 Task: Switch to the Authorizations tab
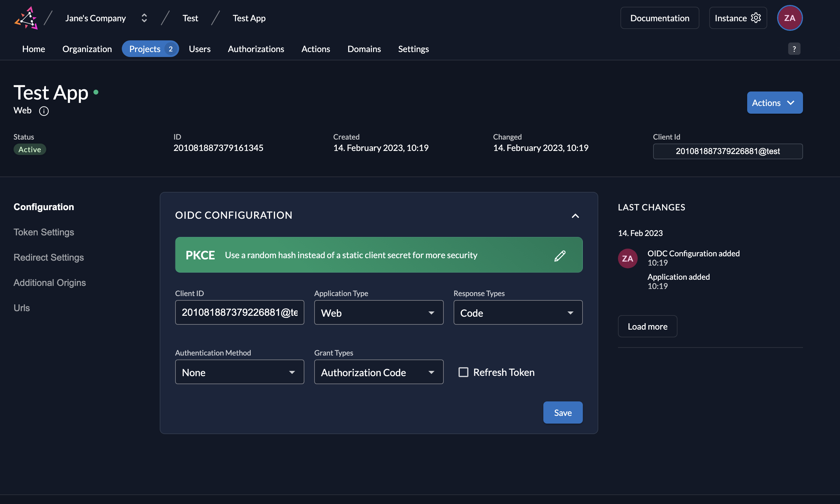(x=256, y=49)
